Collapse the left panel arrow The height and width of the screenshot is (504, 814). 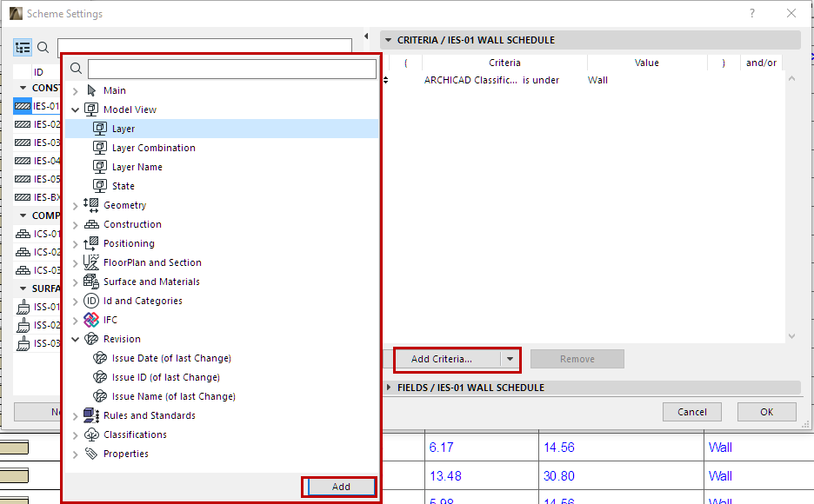[366, 36]
